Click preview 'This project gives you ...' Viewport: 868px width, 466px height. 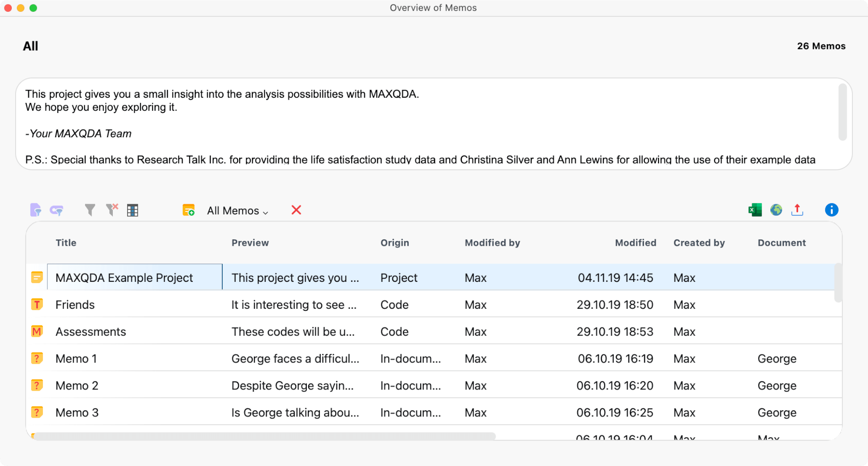click(x=295, y=278)
